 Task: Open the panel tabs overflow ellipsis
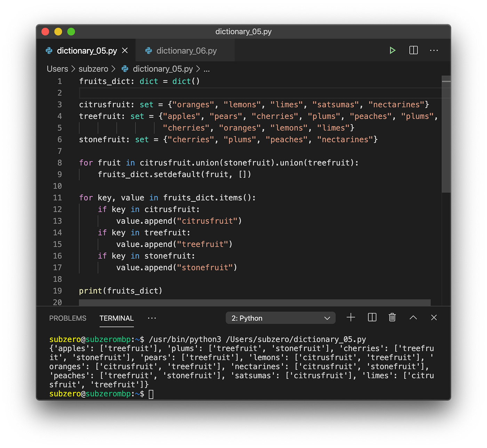click(152, 318)
